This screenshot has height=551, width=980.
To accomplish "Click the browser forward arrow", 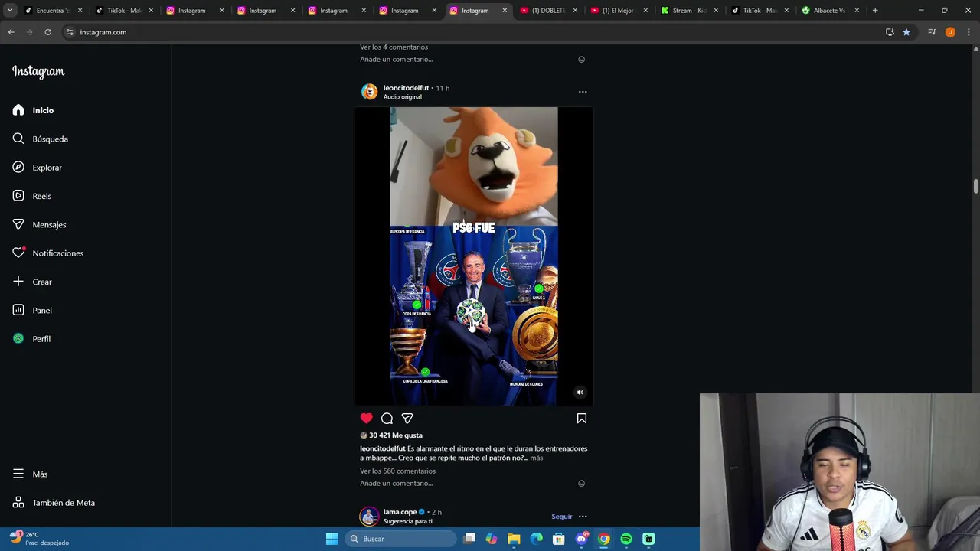I will point(29,32).
